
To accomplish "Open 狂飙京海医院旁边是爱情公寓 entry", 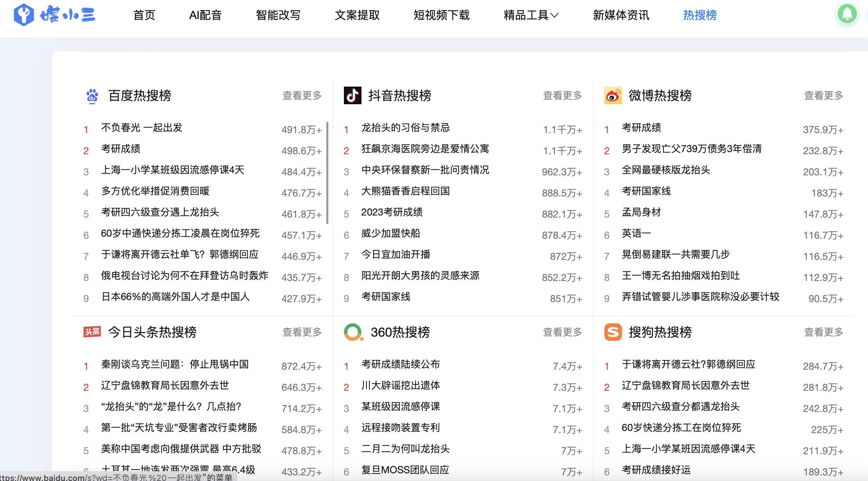I will pos(425,149).
